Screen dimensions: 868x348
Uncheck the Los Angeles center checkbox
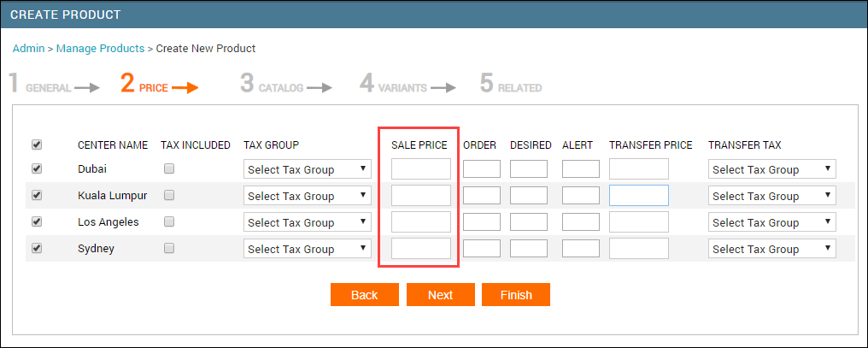[37, 222]
